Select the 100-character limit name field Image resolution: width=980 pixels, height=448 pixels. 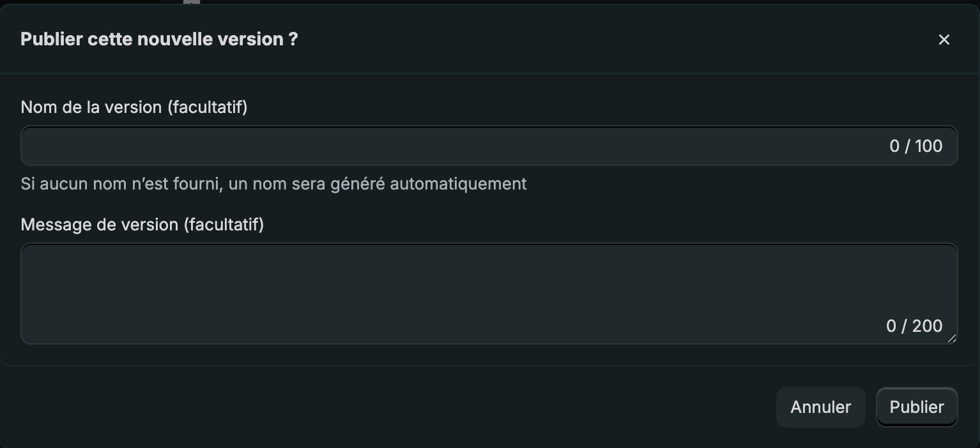click(x=447, y=146)
